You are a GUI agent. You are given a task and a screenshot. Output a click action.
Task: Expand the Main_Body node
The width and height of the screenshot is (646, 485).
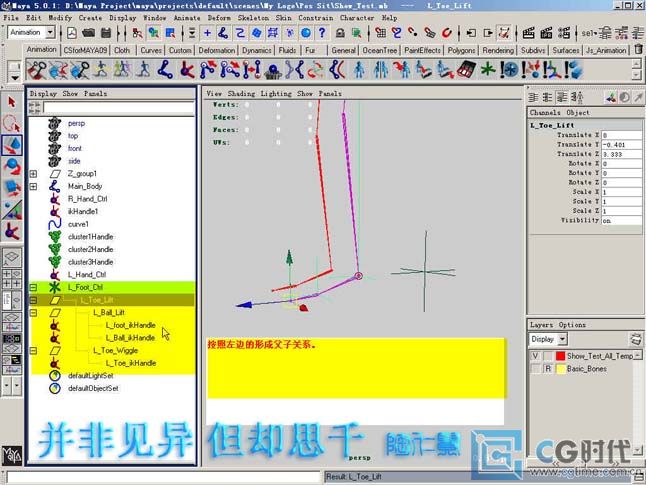tap(33, 187)
